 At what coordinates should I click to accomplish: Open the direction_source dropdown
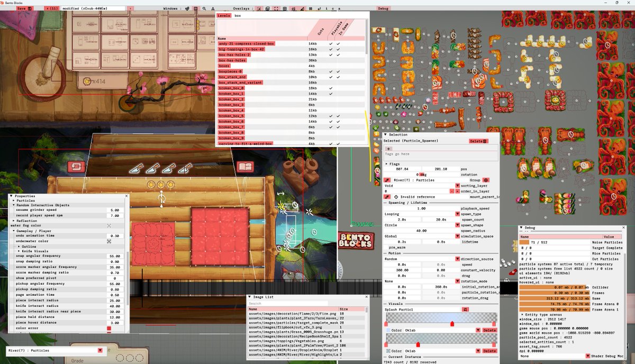pyautogui.click(x=458, y=259)
